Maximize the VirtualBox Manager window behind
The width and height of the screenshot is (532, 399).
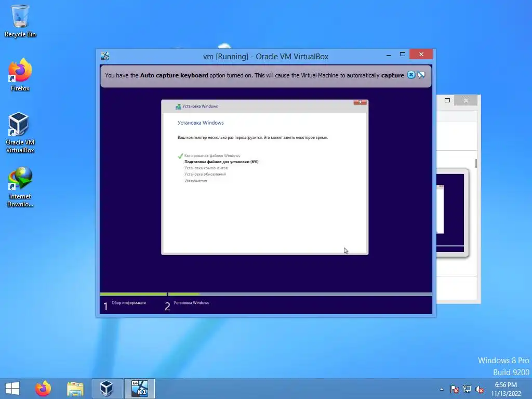tap(447, 100)
